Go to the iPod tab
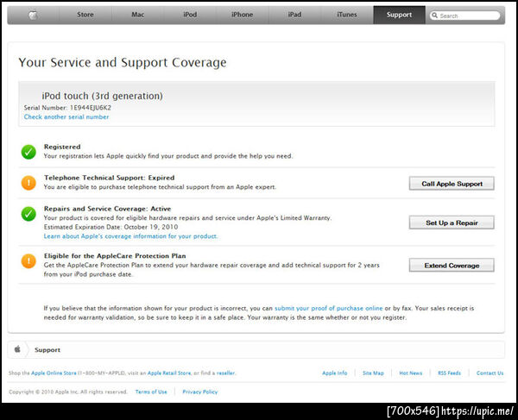The height and width of the screenshot is (420, 518). [x=190, y=15]
